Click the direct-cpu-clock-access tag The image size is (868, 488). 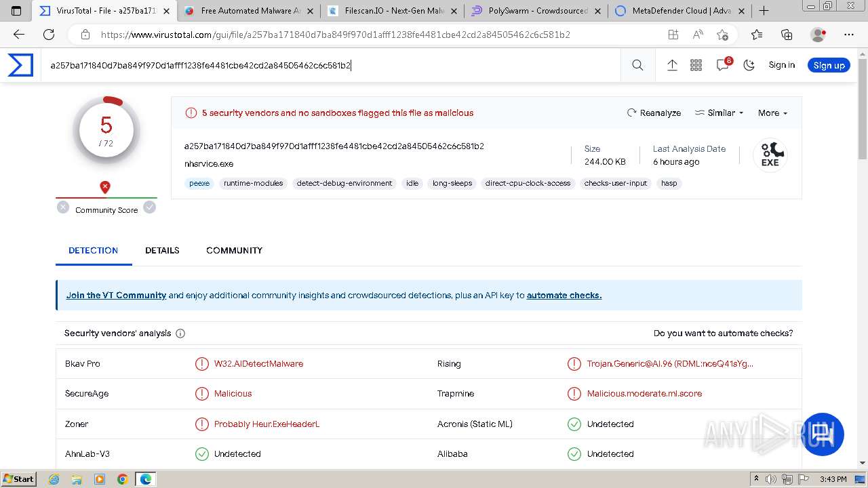(528, 183)
